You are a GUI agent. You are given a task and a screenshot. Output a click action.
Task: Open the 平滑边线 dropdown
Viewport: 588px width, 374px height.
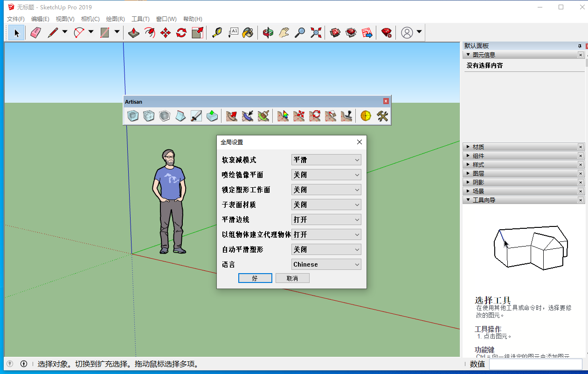(326, 219)
